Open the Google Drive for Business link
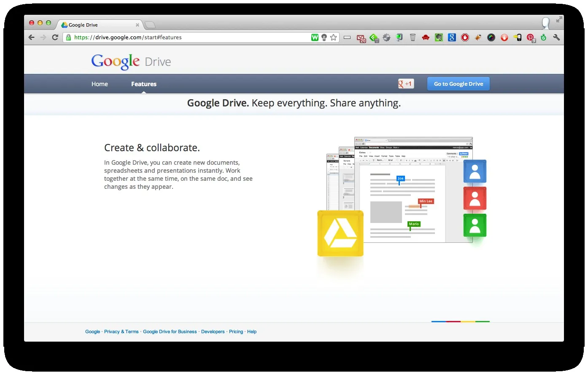Screen dimensions: 588x375 point(170,332)
